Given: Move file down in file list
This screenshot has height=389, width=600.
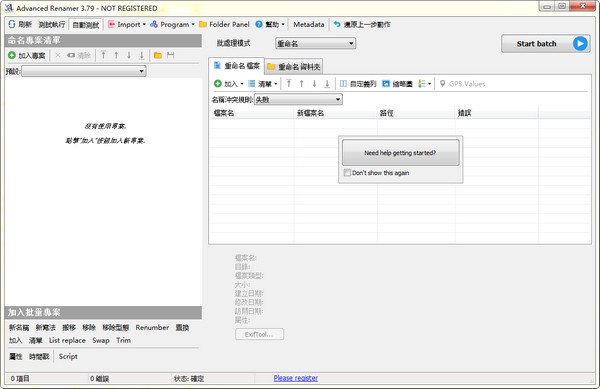Looking at the screenshot, I should [314, 84].
